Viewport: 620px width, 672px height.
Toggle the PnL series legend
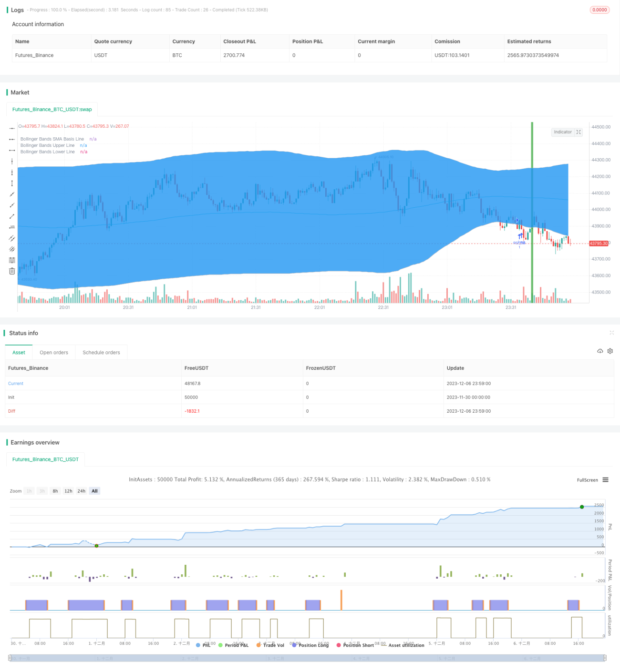coord(204,645)
